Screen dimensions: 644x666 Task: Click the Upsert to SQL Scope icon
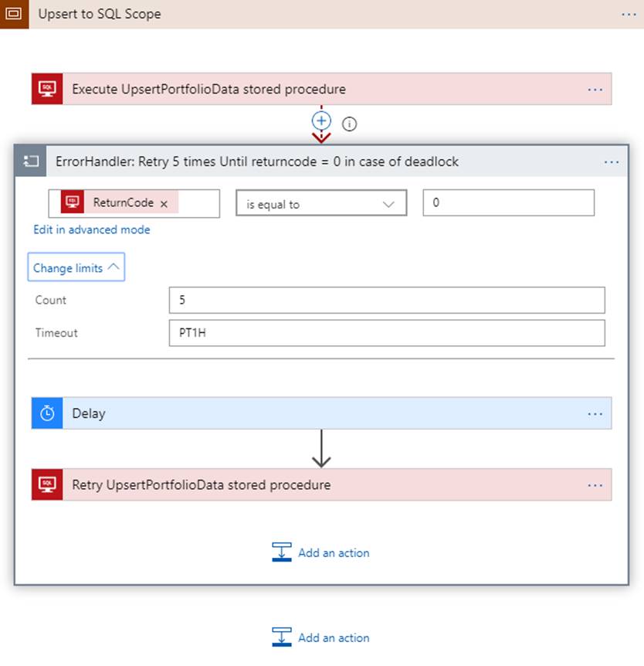(x=14, y=14)
